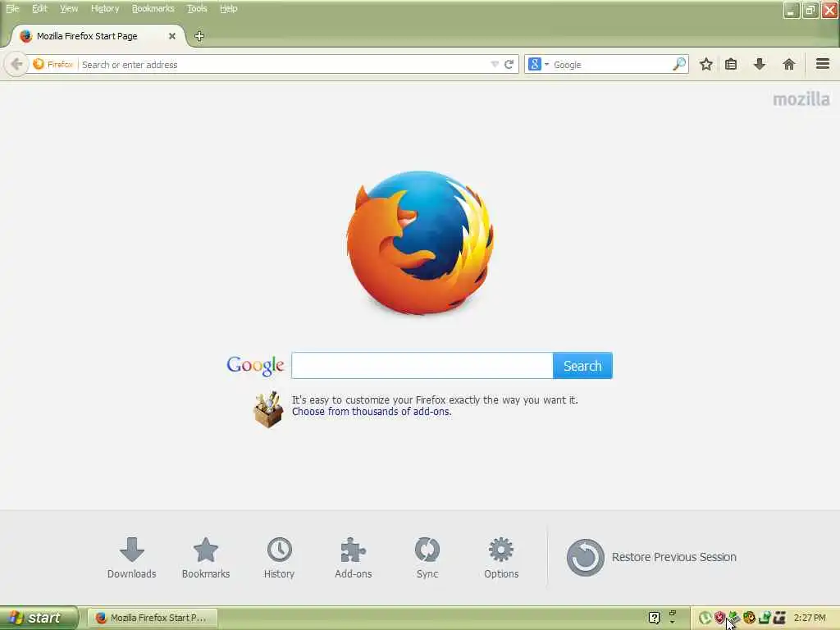Screen dimensions: 840x630
Task: Open the Edit menu
Action: [x=39, y=8]
